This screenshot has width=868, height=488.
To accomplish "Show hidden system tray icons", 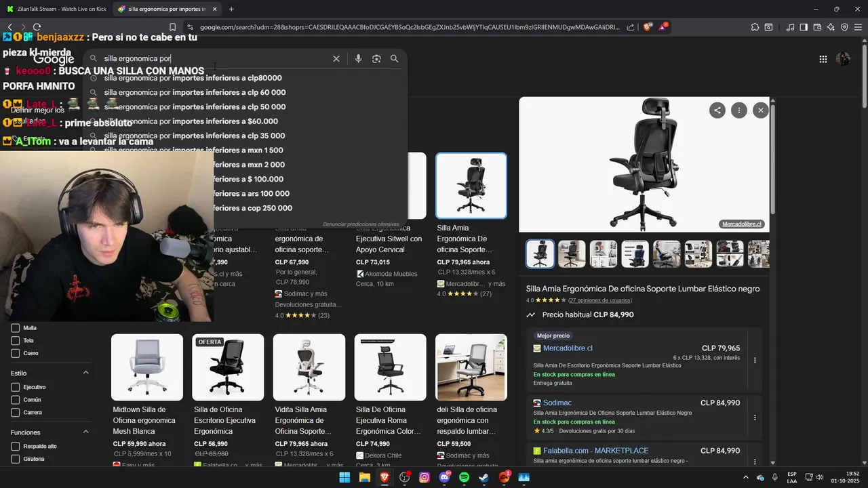I will tap(746, 478).
